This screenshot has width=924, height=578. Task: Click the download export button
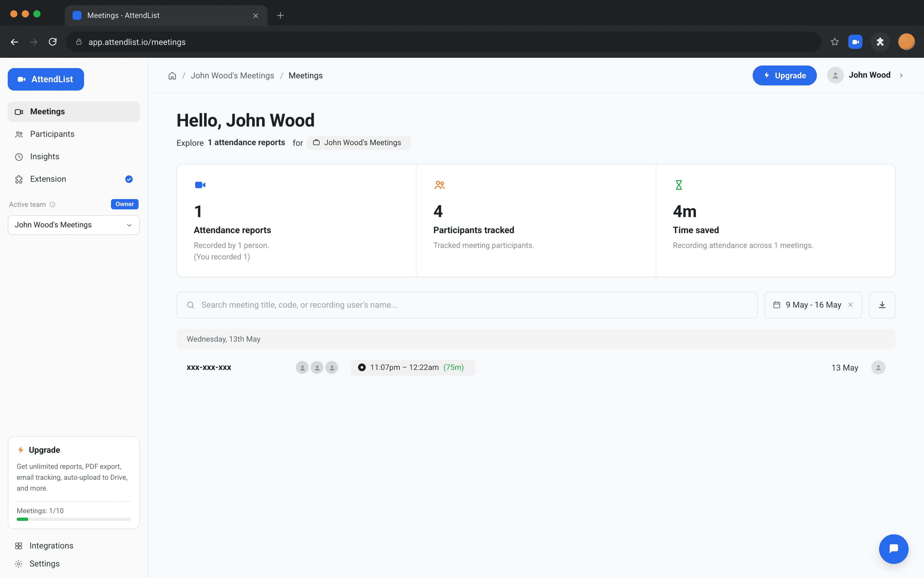point(882,305)
